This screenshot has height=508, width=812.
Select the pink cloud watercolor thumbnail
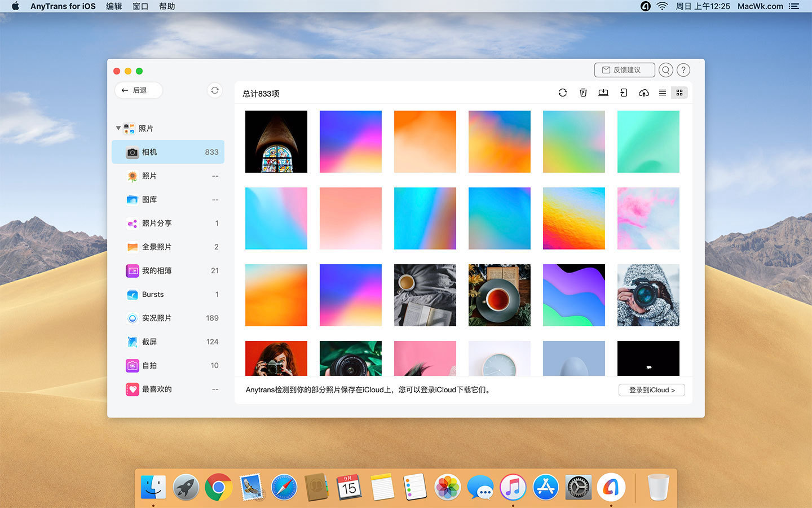(648, 218)
